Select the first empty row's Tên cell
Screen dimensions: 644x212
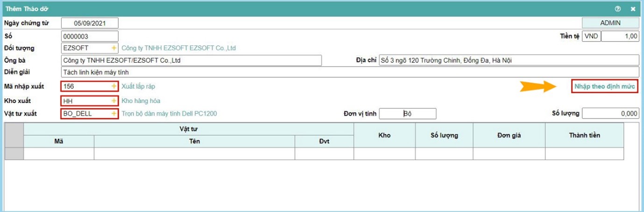pos(194,154)
